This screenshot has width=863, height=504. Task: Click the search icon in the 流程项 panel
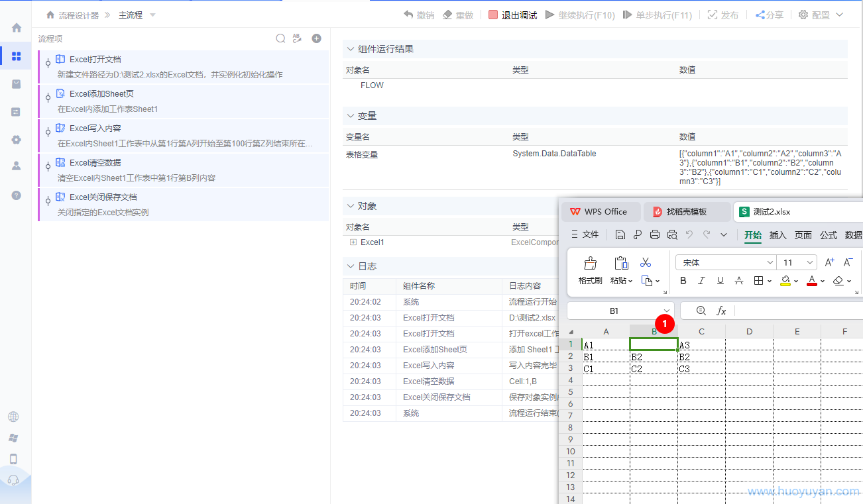click(280, 38)
